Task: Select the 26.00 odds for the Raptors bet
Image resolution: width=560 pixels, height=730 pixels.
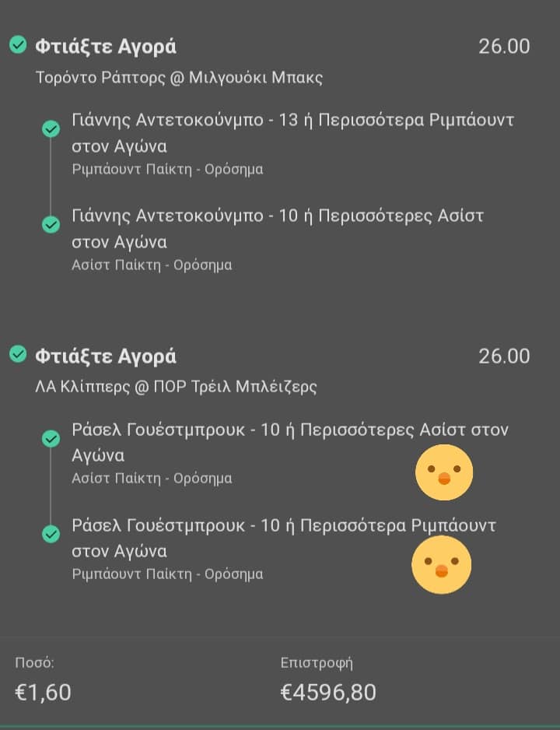Action: click(504, 47)
